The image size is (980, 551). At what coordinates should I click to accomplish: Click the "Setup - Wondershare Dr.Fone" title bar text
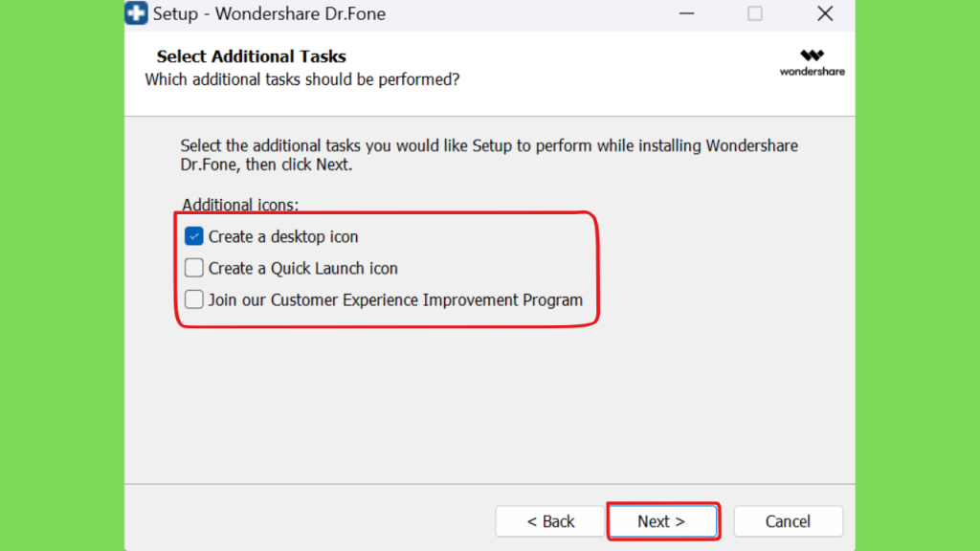[269, 13]
